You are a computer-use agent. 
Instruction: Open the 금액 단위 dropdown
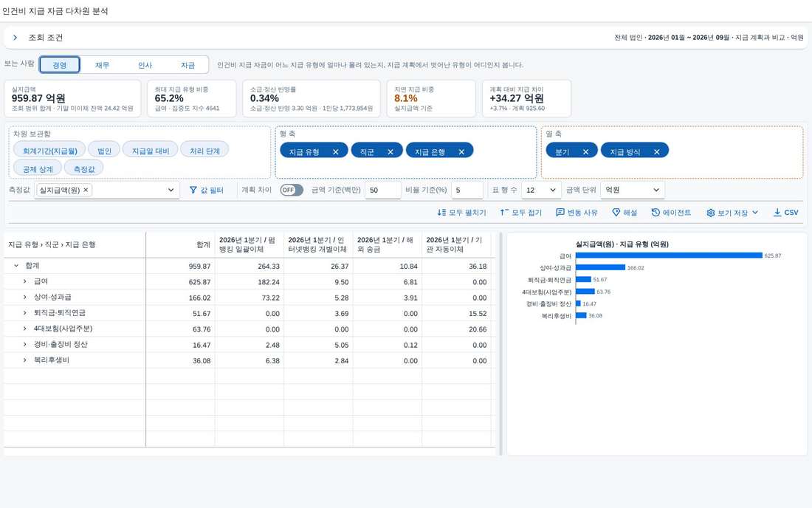click(633, 190)
